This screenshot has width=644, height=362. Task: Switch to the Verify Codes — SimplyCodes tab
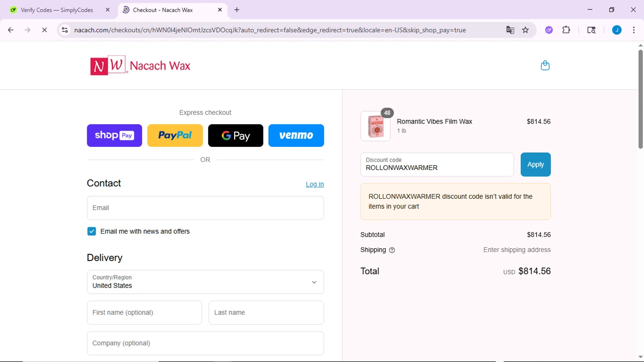57,10
